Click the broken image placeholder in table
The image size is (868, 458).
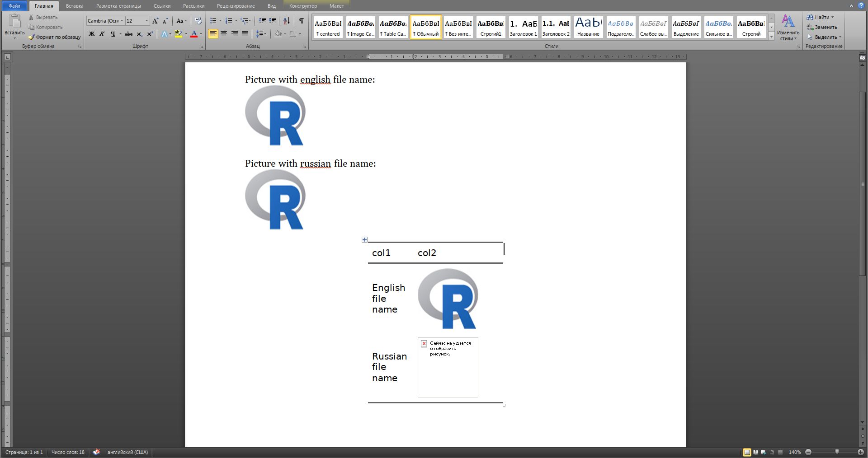click(448, 367)
